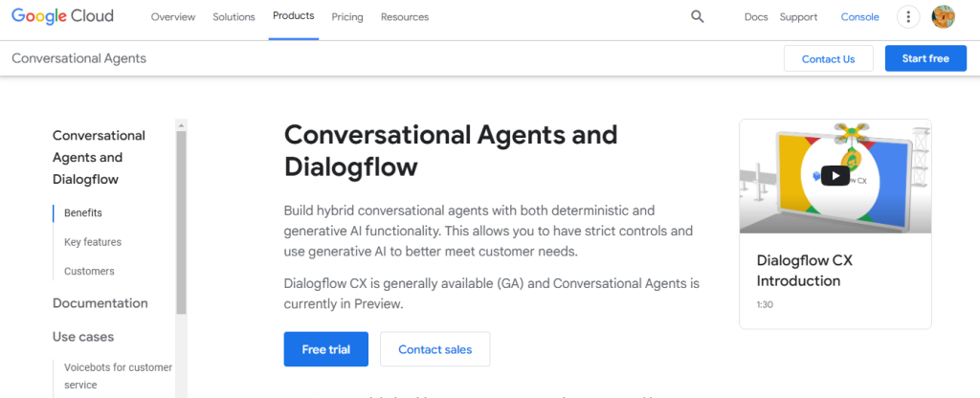
Task: Open Voicebots for customer service link
Action: coord(118,376)
